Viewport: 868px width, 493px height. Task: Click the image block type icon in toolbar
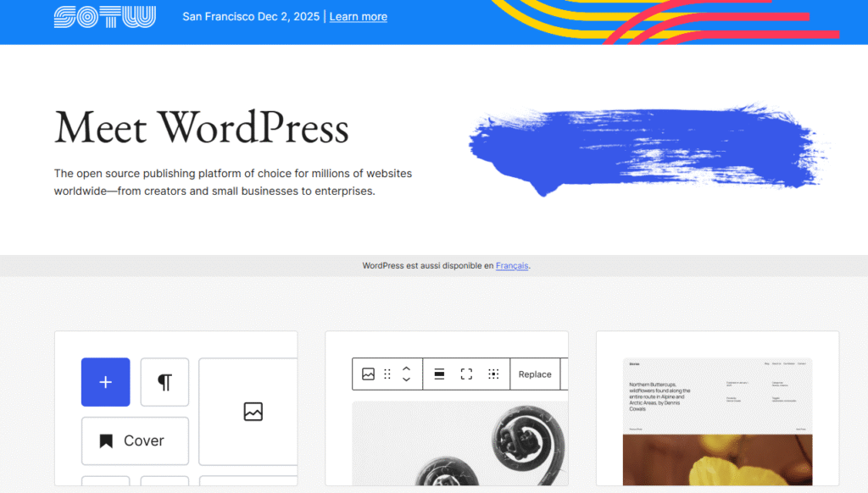[368, 374]
